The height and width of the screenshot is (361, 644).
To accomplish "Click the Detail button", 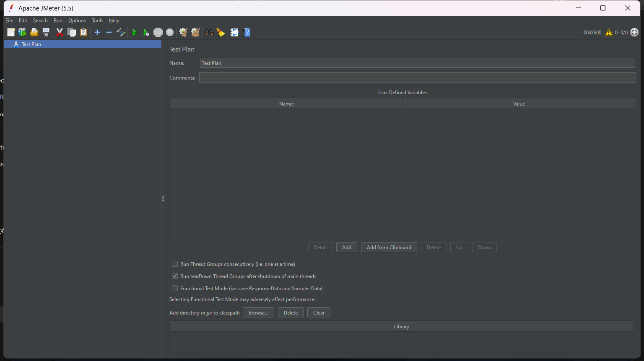I will click(320, 248).
